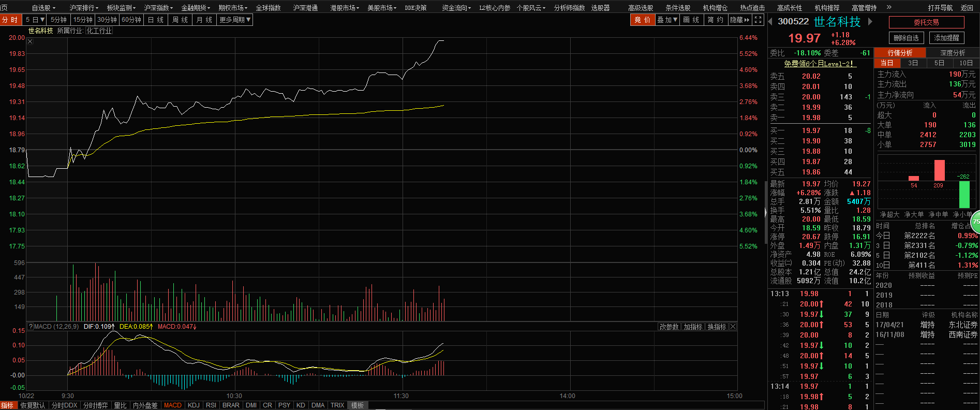
Task: Click the MACD help question mark icon
Action: [31, 327]
